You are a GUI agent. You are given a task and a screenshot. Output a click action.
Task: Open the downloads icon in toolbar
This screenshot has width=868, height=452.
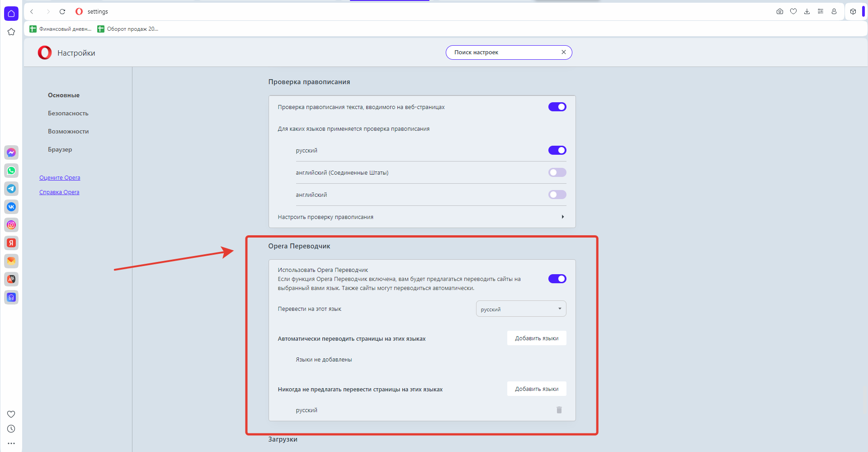click(807, 12)
